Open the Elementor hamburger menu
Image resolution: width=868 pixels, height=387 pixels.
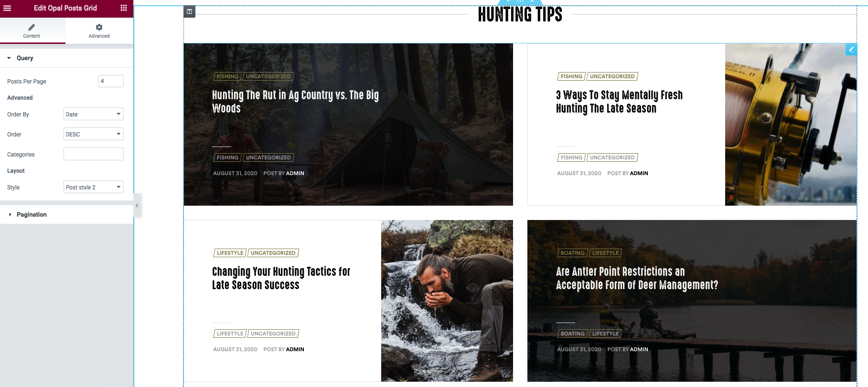pos(7,8)
